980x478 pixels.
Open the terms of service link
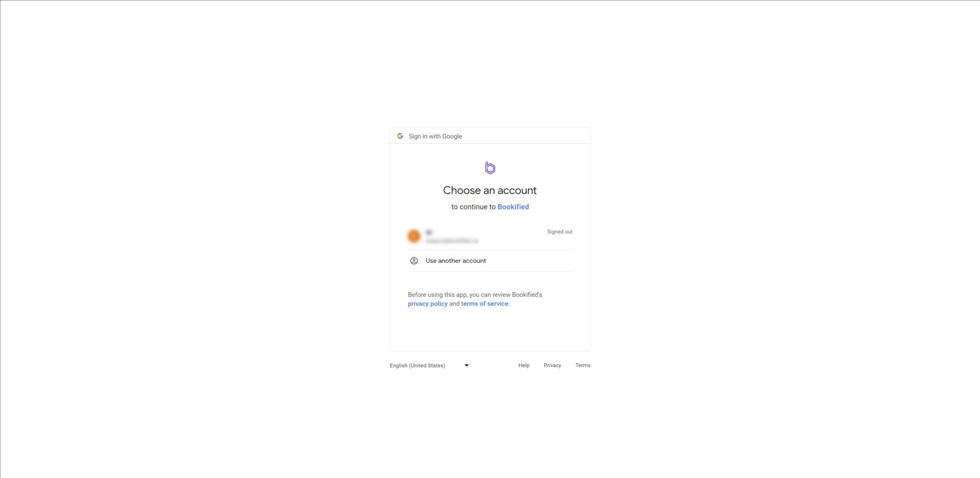click(485, 304)
